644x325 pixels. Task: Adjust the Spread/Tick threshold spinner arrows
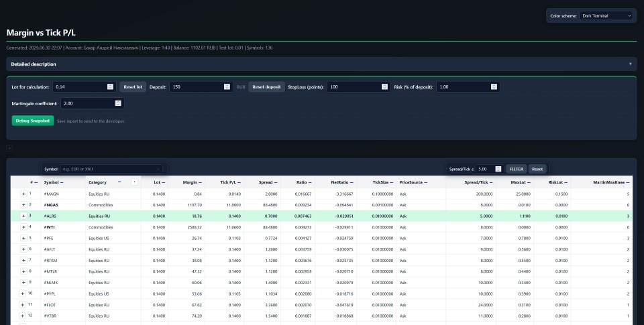[498, 169]
